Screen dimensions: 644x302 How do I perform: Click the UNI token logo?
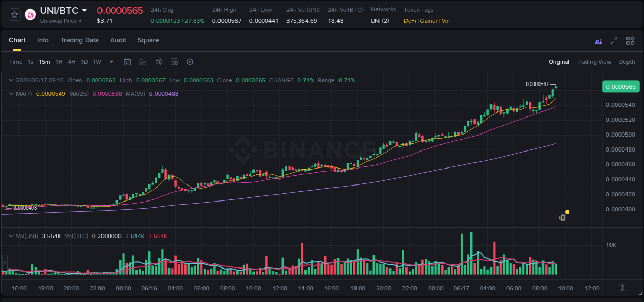click(x=30, y=15)
